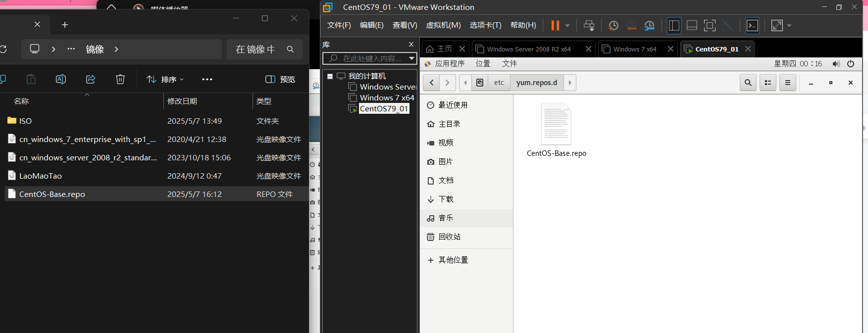The width and height of the screenshot is (868, 333).
Task: Open 回收站 in the CentOS sidebar
Action: pos(466,237)
